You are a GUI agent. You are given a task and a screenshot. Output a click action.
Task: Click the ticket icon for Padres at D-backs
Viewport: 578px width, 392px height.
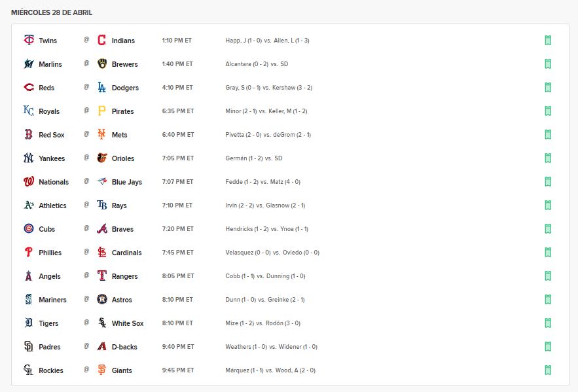tap(548, 347)
